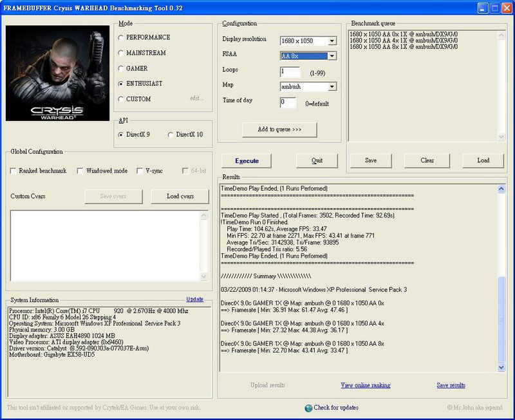Load a benchmark queue
Viewport: 515px width, 420px height.
point(483,160)
